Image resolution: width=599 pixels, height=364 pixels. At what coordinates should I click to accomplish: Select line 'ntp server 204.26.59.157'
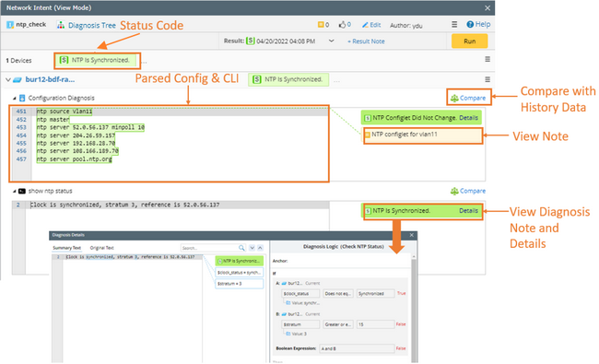point(76,135)
